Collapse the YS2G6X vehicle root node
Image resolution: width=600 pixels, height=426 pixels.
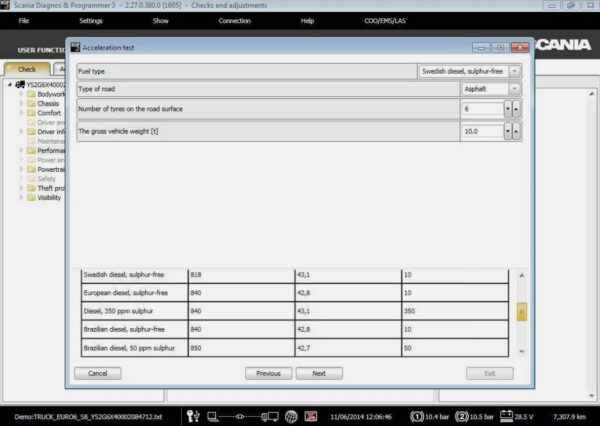pos(10,85)
